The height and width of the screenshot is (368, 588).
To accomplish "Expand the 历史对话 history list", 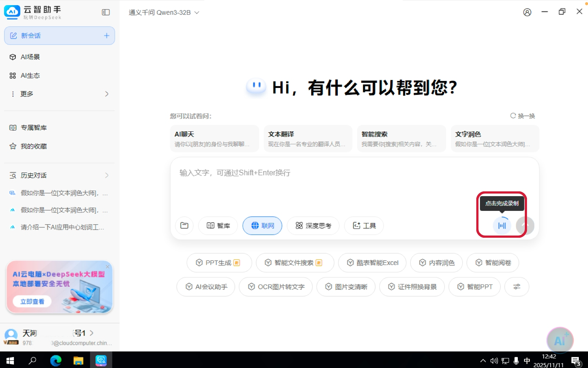I will tap(60, 175).
